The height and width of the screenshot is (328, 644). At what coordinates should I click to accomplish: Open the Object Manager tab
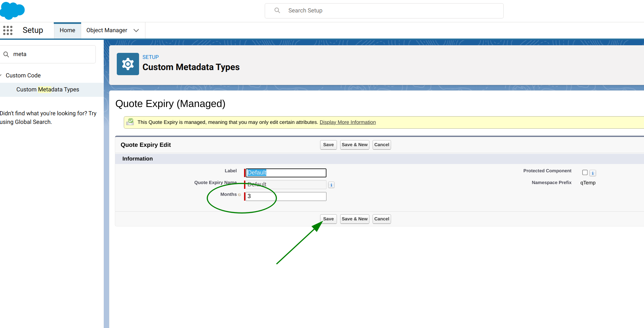point(107,30)
